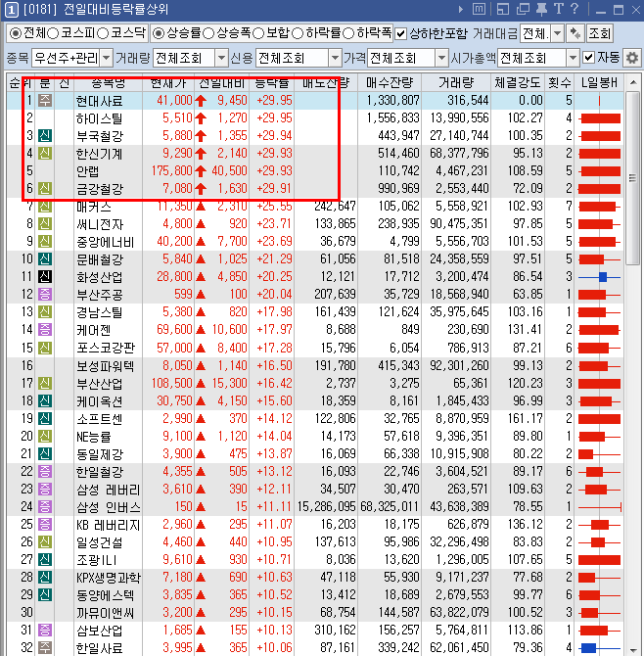The image size is (644, 656).
Task: Select the 전체 market radio button
Action: (16, 33)
